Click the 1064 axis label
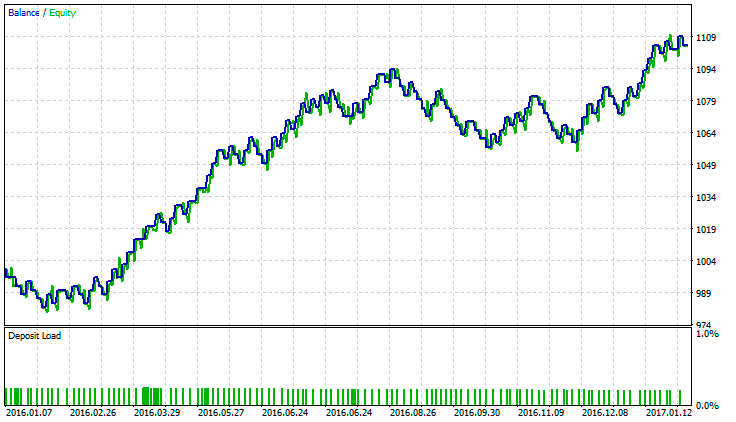 (x=706, y=133)
